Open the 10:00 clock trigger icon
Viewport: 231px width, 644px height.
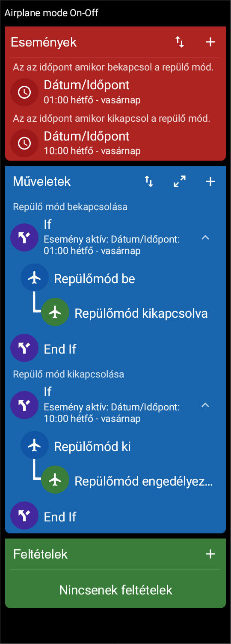pyautogui.click(x=24, y=143)
